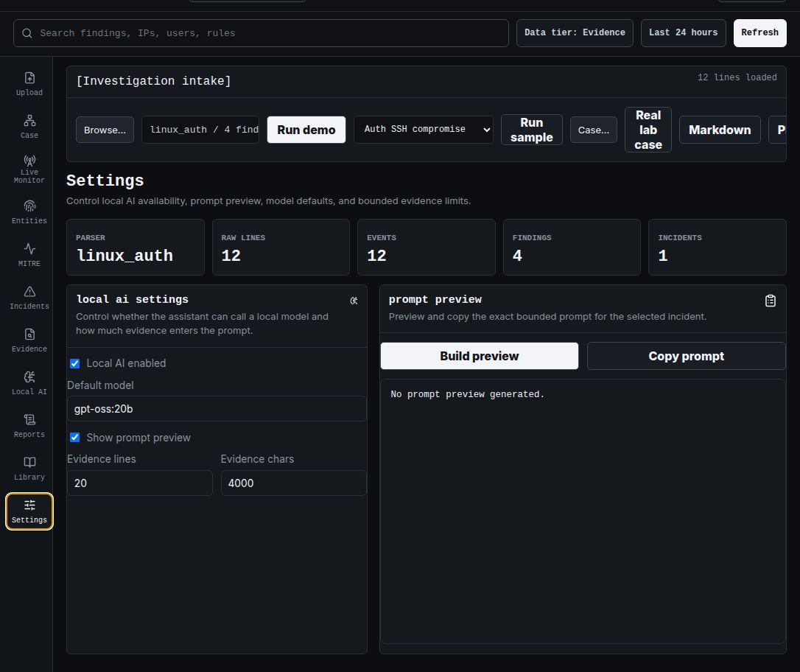The image size is (800, 672).
Task: Click the Run sample button
Action: pyautogui.click(x=531, y=130)
